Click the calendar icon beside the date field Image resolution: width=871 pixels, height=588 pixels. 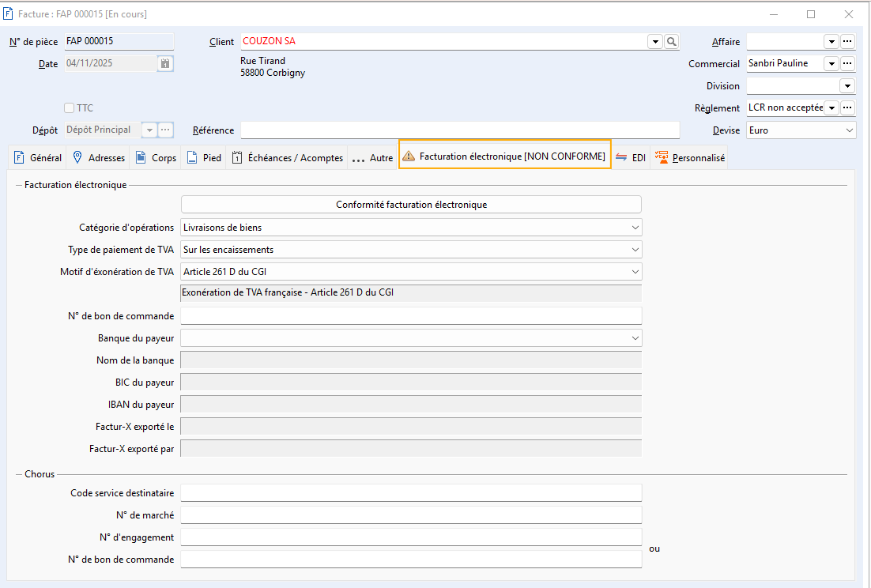165,64
